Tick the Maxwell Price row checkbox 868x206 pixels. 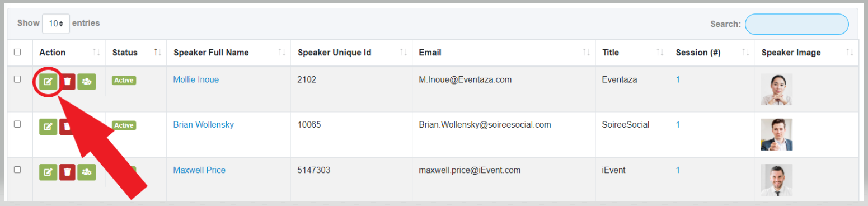pyautogui.click(x=17, y=170)
